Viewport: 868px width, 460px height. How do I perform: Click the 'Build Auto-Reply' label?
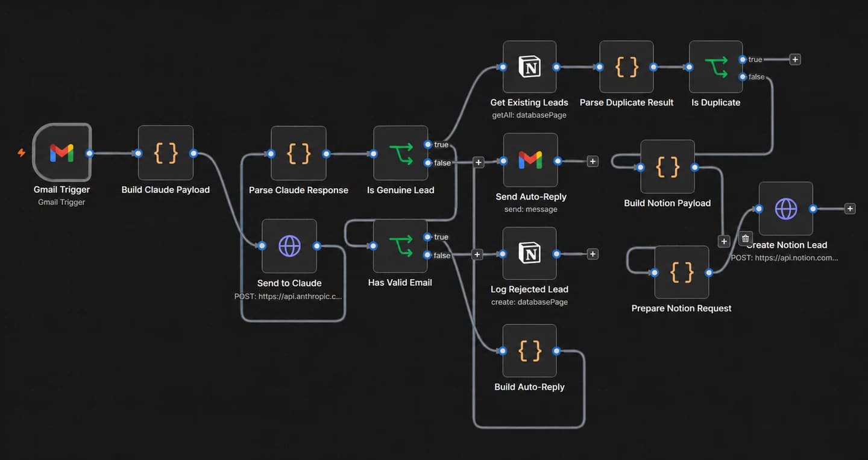(529, 387)
